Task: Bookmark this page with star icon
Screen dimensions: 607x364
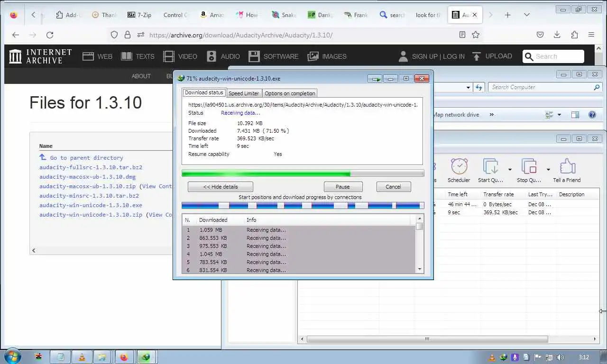Action: click(x=476, y=35)
